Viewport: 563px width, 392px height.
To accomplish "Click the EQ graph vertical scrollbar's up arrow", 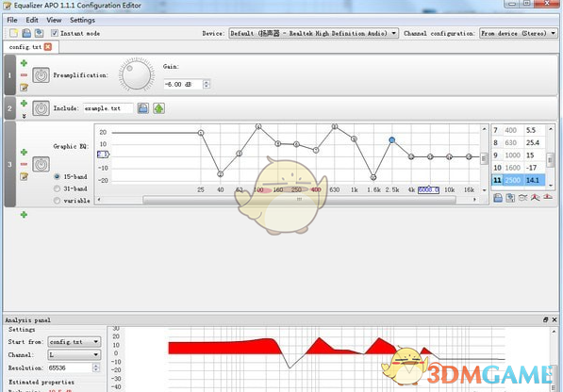I will click(x=484, y=129).
